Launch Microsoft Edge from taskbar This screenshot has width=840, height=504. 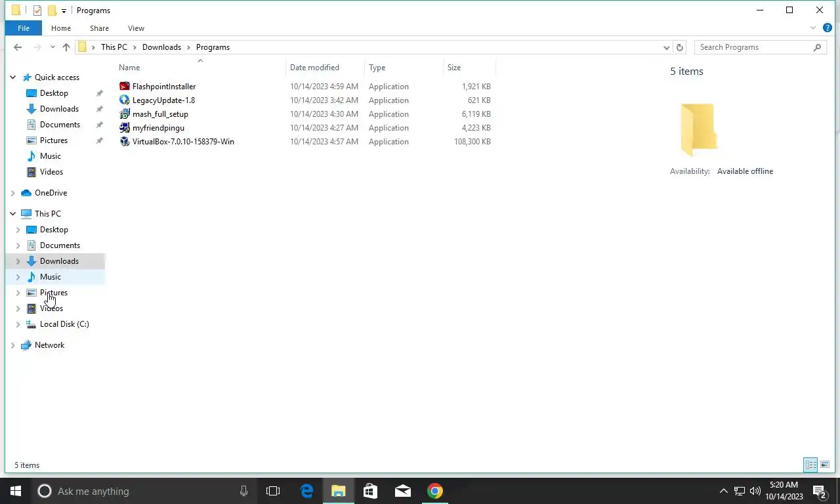pyautogui.click(x=306, y=491)
